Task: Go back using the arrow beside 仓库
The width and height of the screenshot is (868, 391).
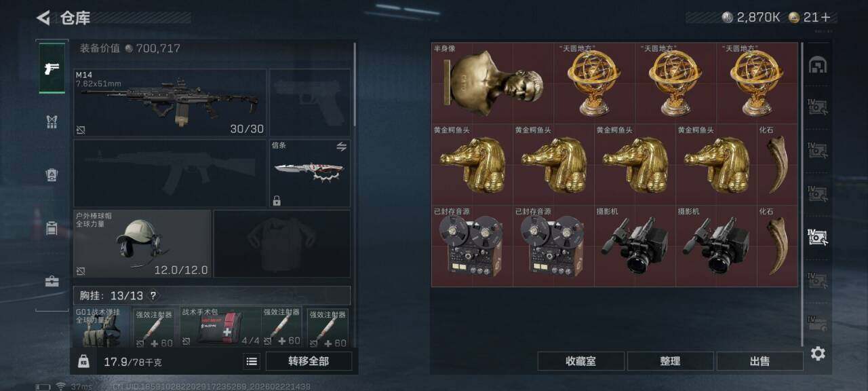Action: [43, 18]
